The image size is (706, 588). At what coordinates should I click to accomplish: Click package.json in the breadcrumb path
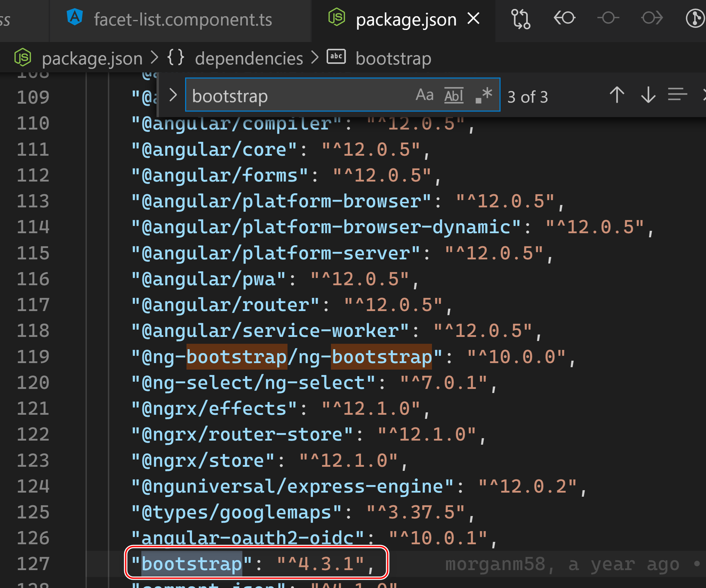pyautogui.click(x=92, y=59)
